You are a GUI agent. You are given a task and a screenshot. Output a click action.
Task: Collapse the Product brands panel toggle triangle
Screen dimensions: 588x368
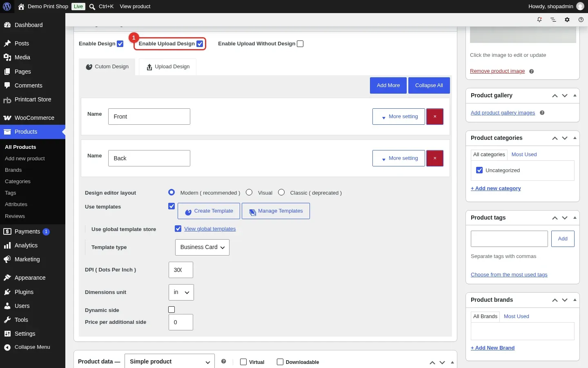pyautogui.click(x=575, y=300)
